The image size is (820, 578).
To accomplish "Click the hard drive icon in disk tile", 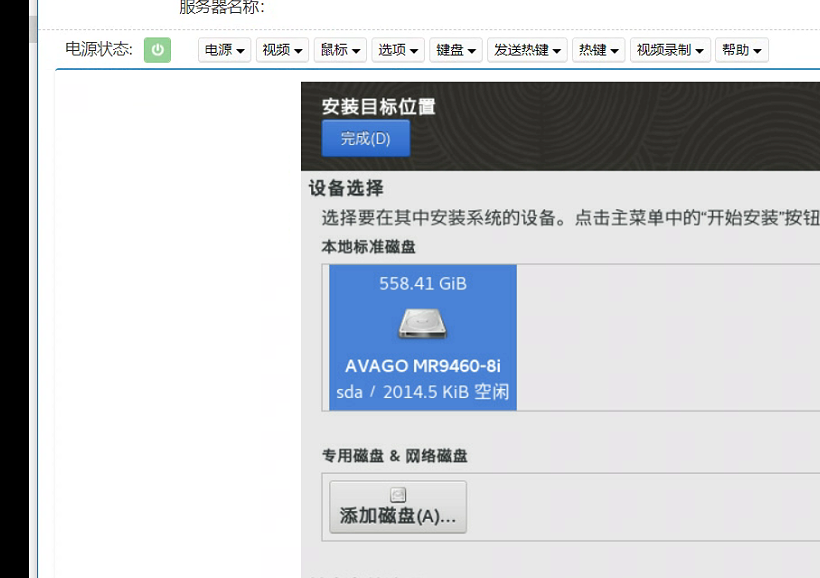I will (x=423, y=324).
